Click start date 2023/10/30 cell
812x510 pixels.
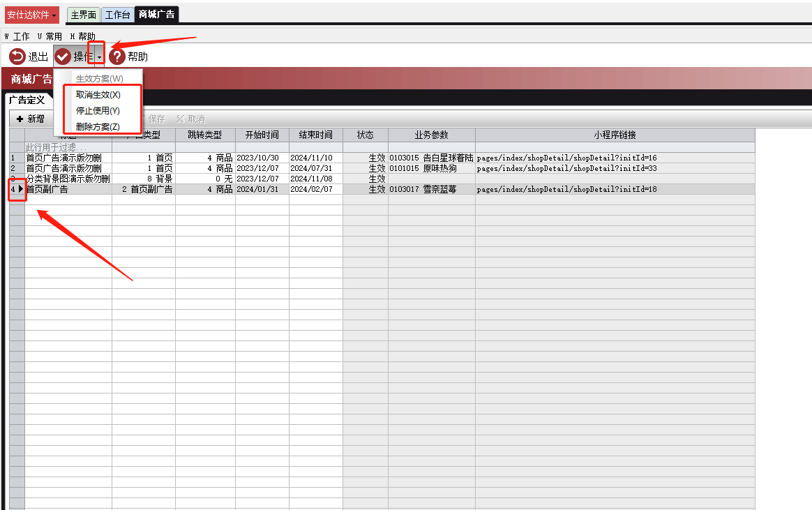coord(262,158)
